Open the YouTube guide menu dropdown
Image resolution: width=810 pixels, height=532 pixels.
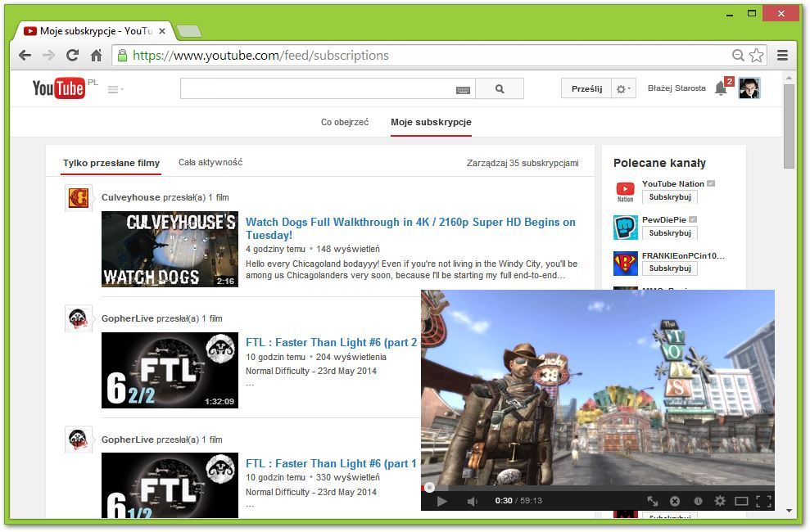115,89
